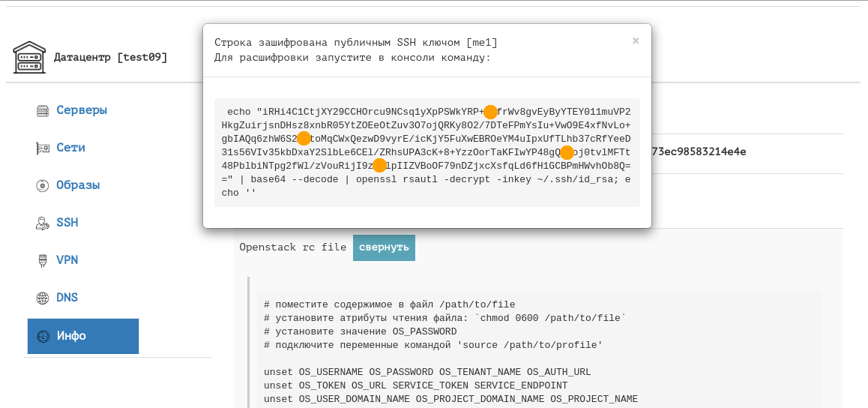Open the DNS menu label
868x408 pixels.
point(67,298)
